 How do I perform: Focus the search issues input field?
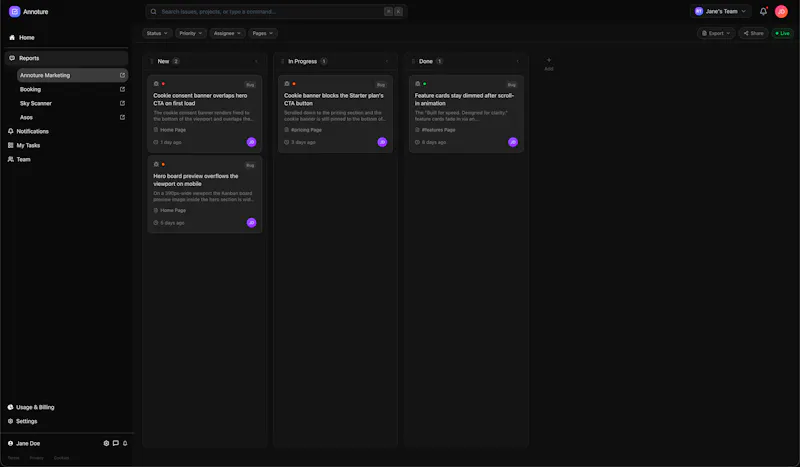coord(276,12)
